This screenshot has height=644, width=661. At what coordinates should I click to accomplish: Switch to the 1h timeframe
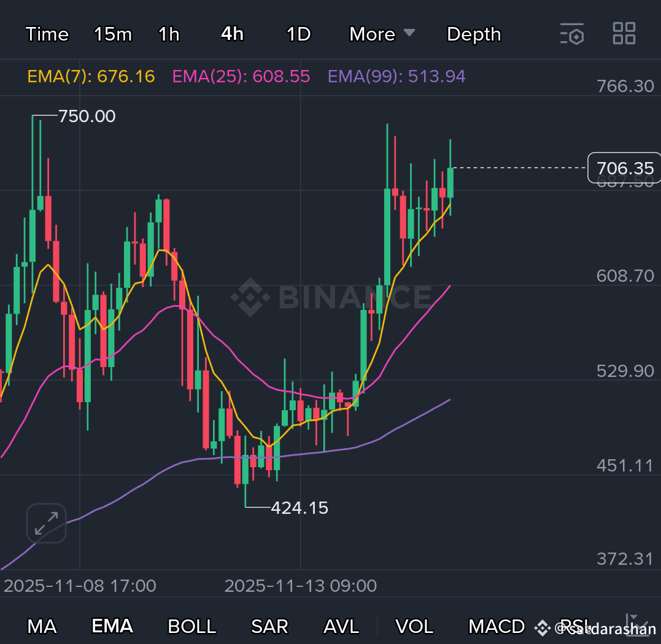[x=169, y=34]
